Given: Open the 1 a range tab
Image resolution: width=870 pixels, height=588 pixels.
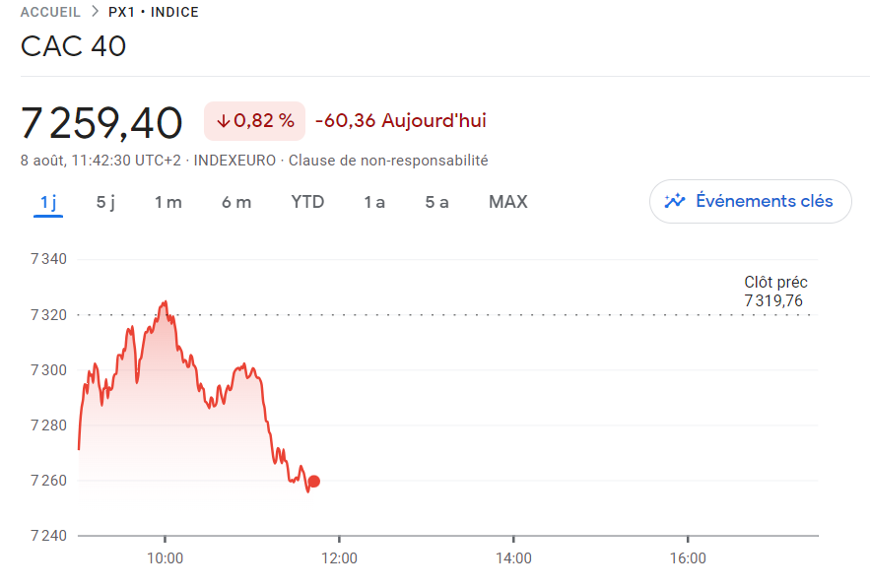Looking at the screenshot, I should tap(374, 202).
